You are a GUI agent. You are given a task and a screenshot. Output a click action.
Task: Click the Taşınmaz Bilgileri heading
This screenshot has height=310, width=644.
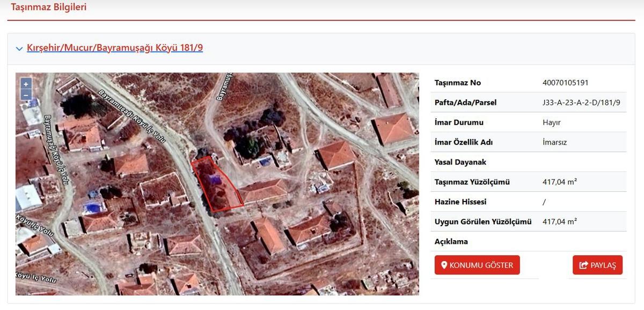[49, 8]
